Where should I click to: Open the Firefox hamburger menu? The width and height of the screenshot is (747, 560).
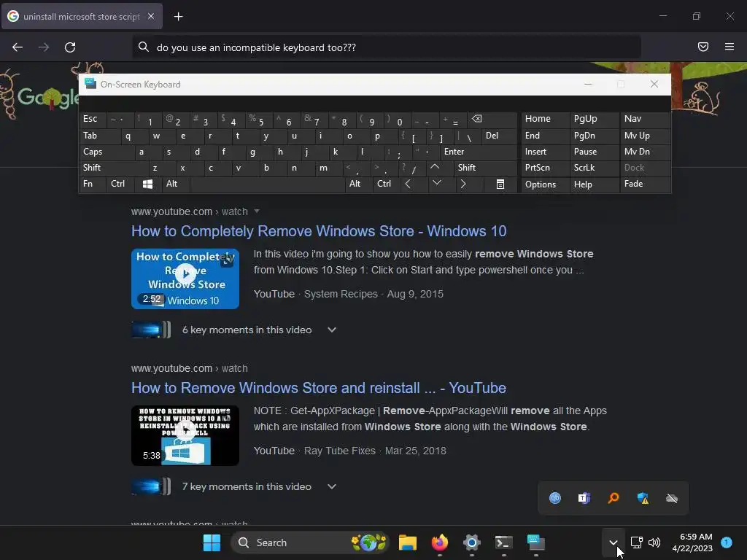click(x=729, y=47)
